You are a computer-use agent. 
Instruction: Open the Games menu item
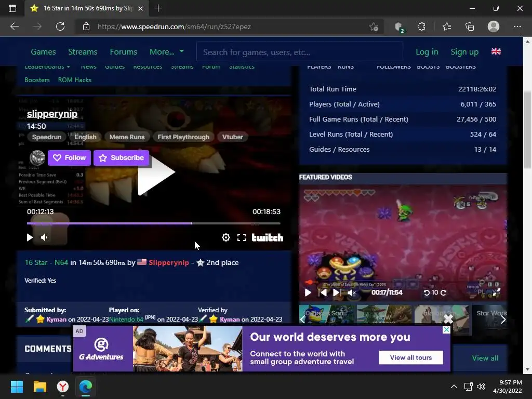pyautogui.click(x=44, y=52)
